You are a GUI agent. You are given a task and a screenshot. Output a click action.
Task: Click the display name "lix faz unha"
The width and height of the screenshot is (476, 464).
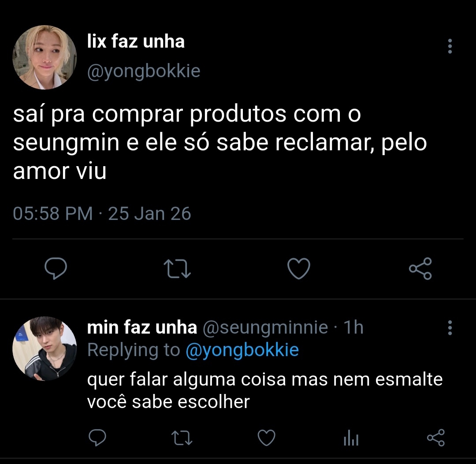[x=136, y=42]
